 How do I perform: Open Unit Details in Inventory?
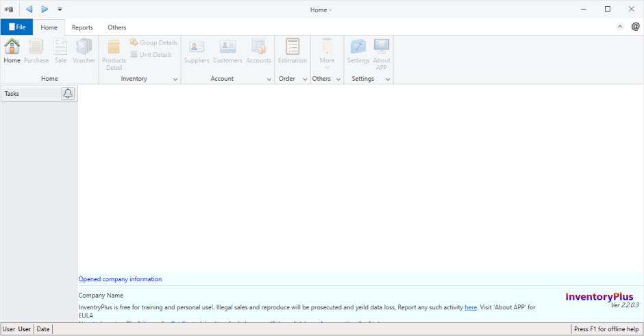151,54
